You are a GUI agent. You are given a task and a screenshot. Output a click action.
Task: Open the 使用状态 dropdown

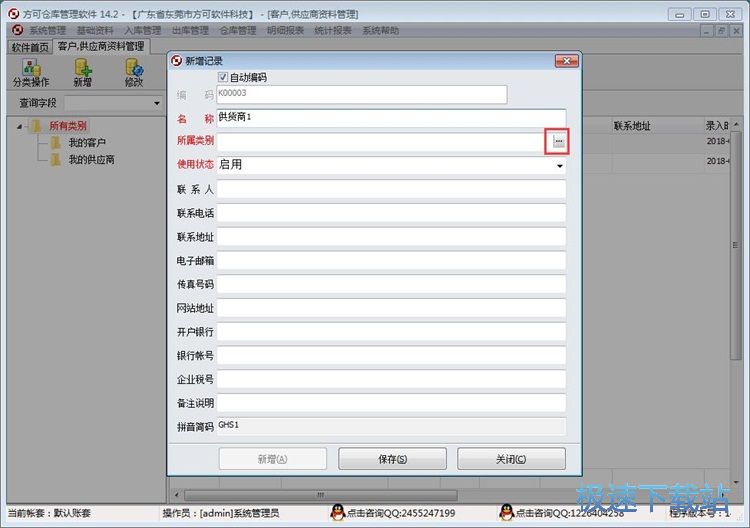pyautogui.click(x=559, y=165)
